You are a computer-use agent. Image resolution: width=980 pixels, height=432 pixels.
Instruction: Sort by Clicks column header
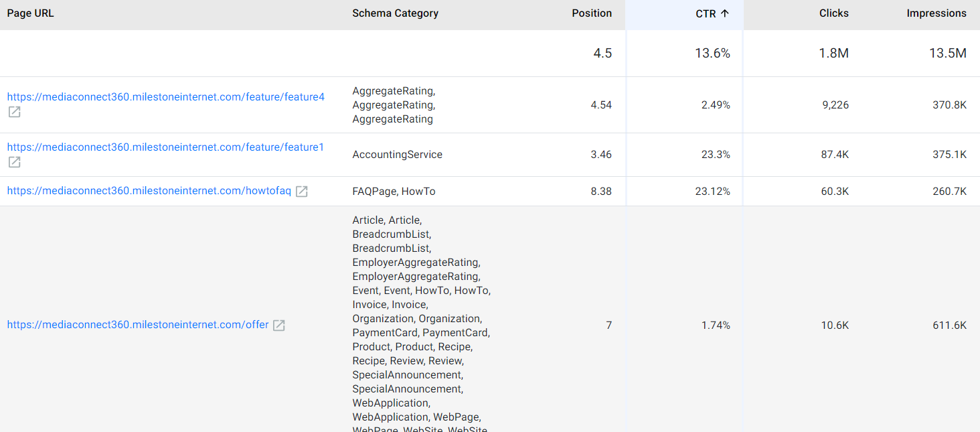(834, 13)
